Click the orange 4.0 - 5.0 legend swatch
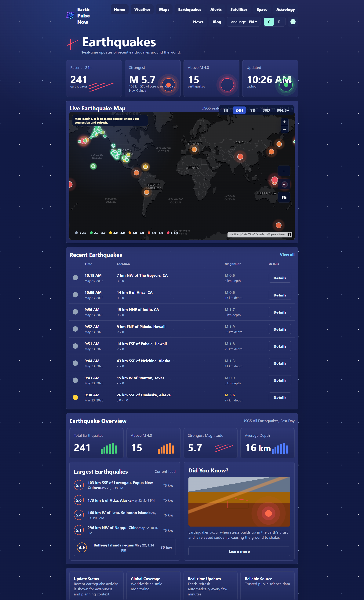 [130, 233]
